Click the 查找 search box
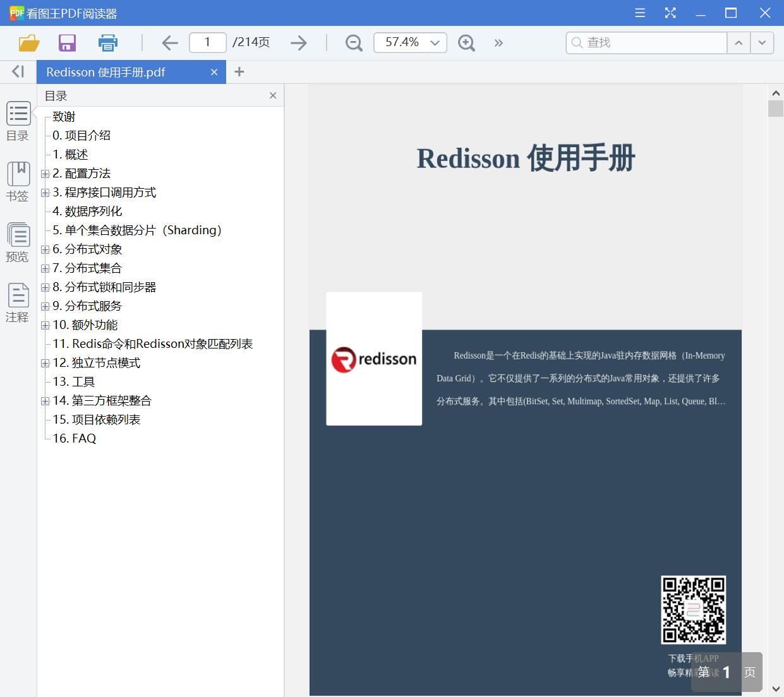This screenshot has height=697, width=784. (647, 42)
